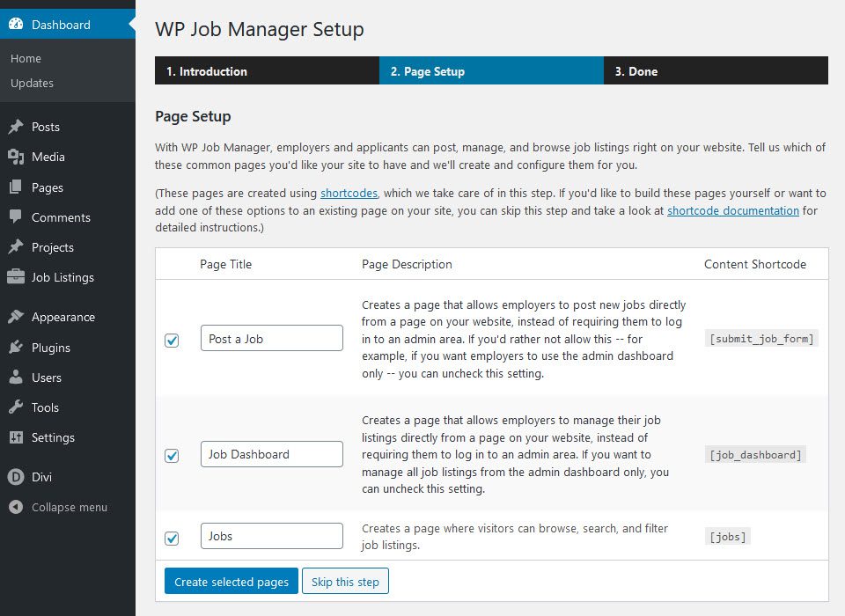Viewport: 845px width, 616px height.
Task: Open the Appearance brush icon
Action: point(16,317)
